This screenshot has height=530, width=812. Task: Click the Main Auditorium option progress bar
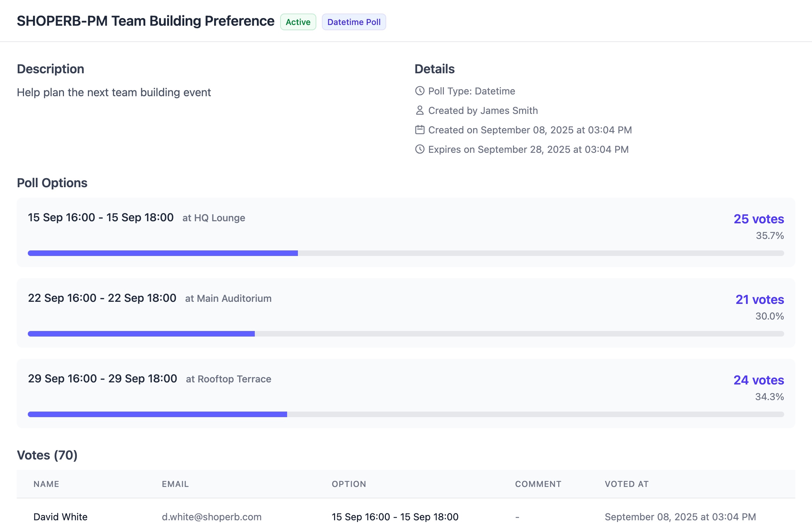pyautogui.click(x=406, y=334)
